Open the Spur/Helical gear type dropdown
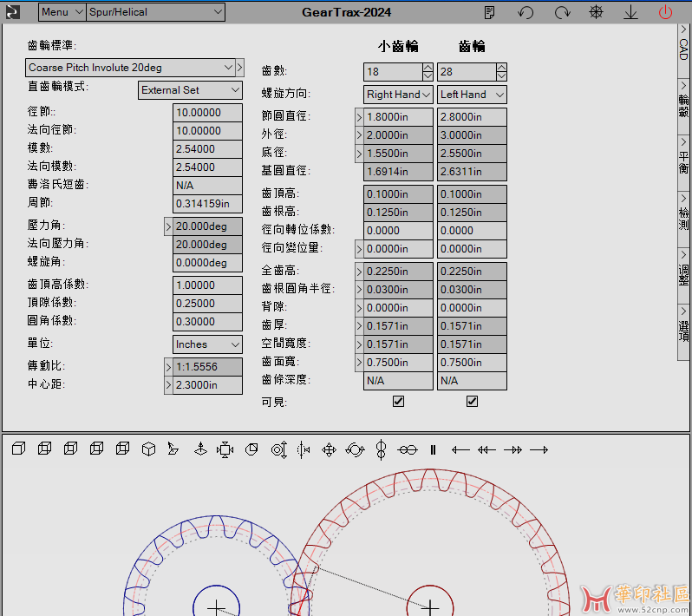 pos(155,12)
